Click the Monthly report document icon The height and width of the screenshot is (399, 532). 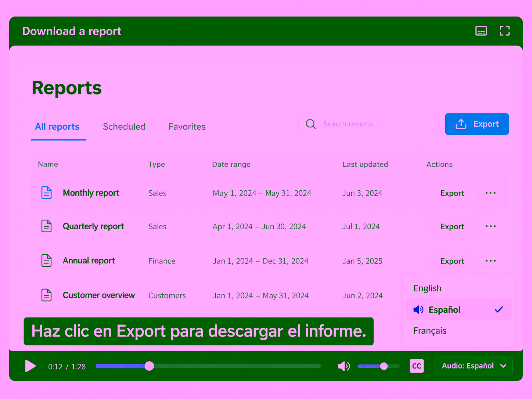[46, 193]
